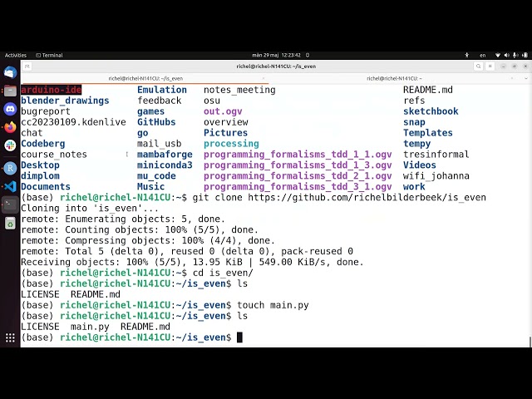The image size is (532, 399).
Task: Click the battery indicator in the top bar
Action: (x=525, y=55)
